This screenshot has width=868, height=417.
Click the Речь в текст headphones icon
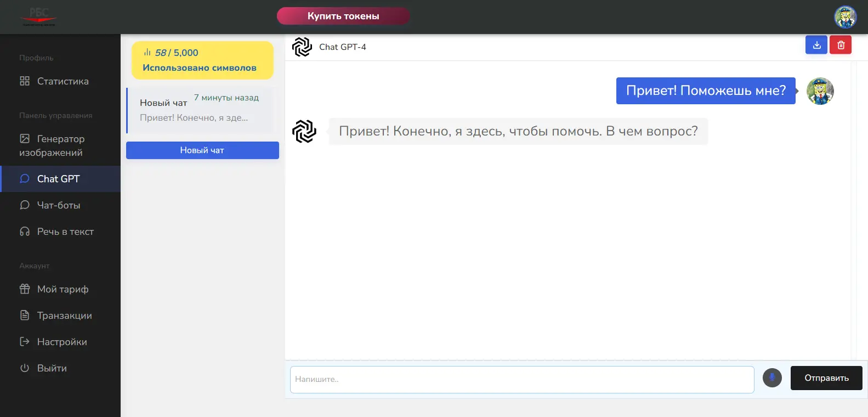(25, 232)
